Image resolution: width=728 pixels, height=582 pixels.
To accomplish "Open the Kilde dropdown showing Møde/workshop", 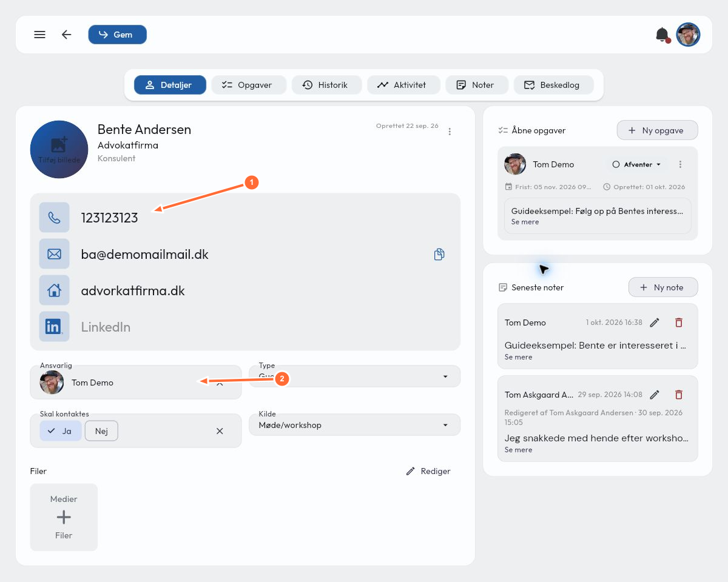I will point(355,425).
